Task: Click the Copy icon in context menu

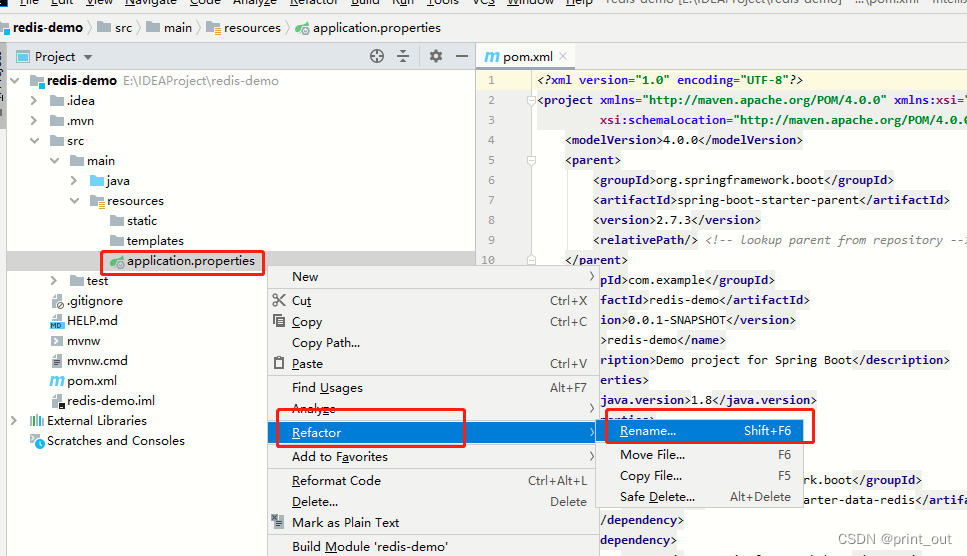Action: (x=279, y=321)
